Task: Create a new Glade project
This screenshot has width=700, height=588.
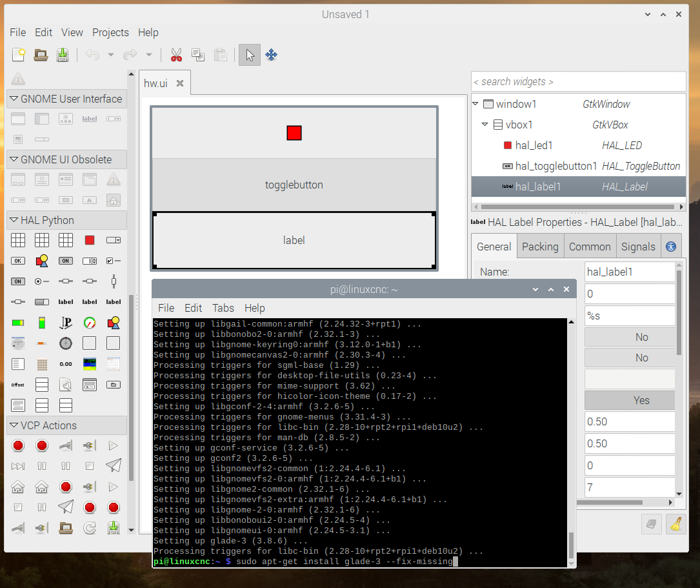Action: point(18,55)
